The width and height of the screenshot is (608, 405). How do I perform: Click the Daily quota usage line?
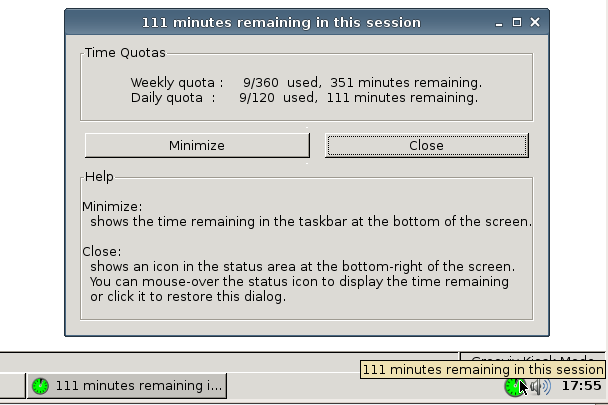point(304,98)
